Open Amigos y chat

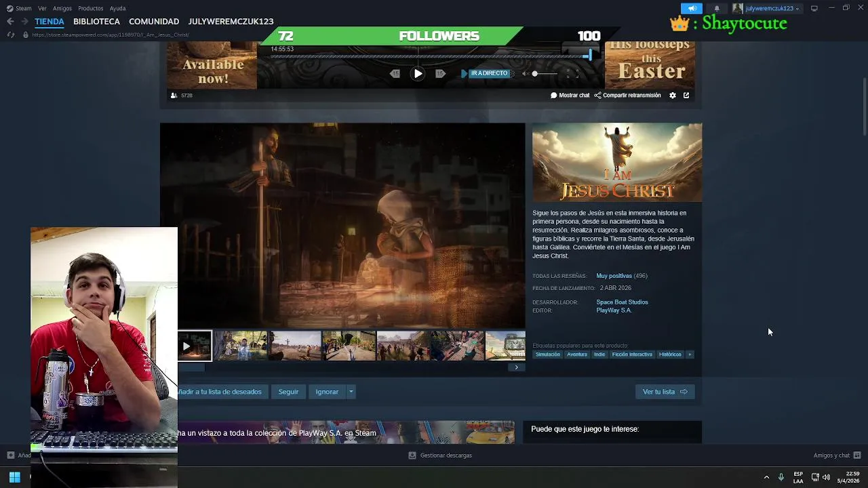coord(837,455)
